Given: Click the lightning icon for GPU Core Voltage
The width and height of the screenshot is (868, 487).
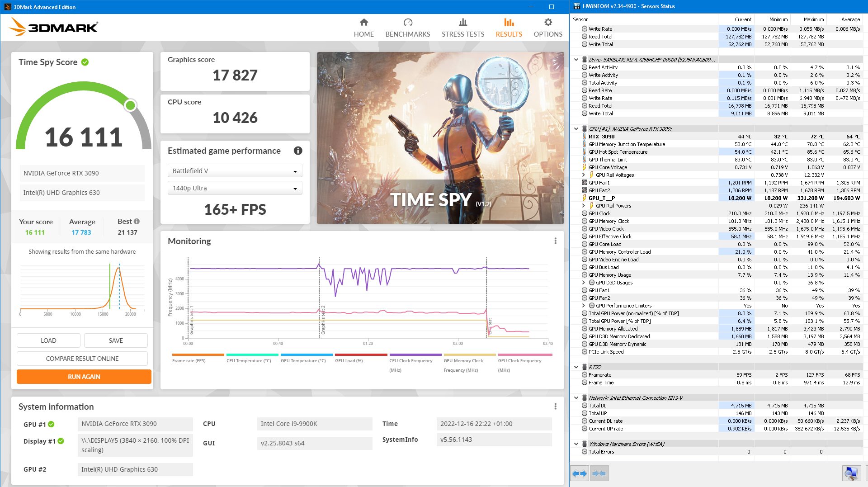Looking at the screenshot, I should [x=585, y=167].
